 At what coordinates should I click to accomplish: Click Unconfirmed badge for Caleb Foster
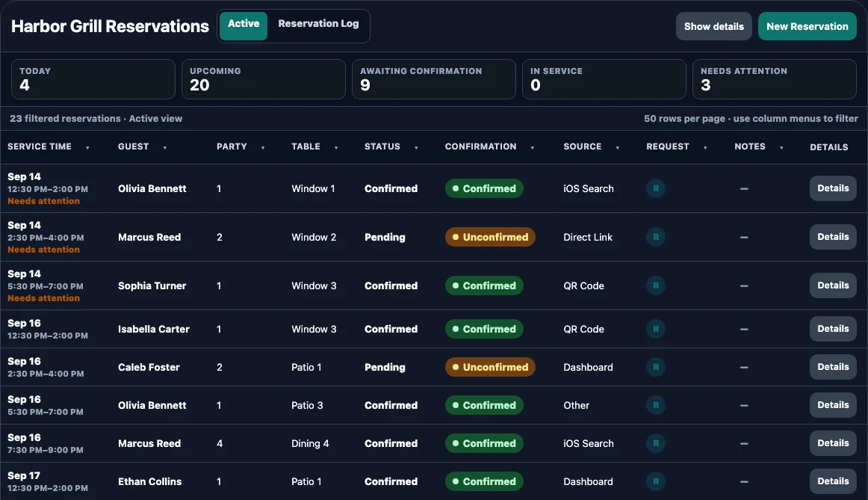click(x=490, y=367)
